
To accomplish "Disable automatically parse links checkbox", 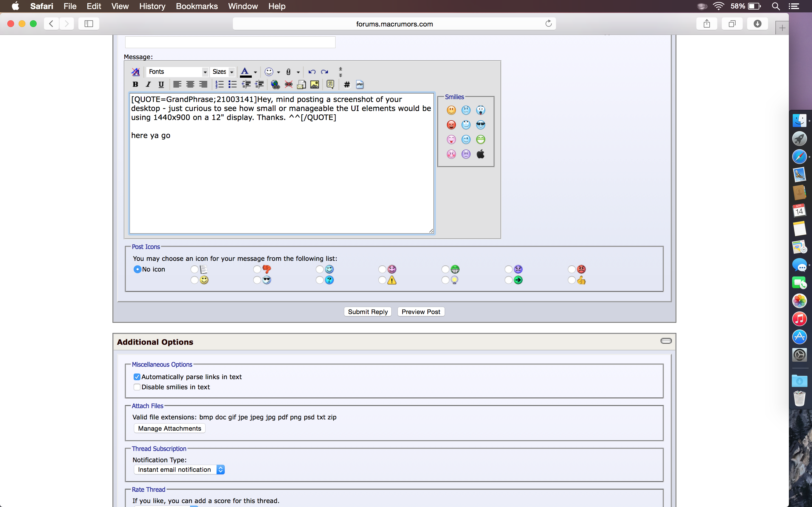I will tap(137, 377).
